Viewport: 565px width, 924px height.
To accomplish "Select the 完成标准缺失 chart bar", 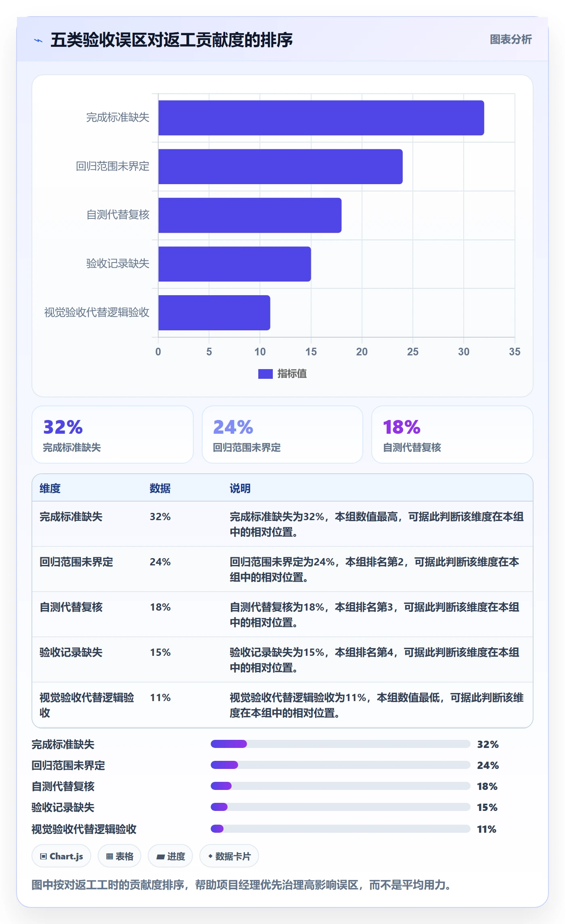I will point(321,118).
